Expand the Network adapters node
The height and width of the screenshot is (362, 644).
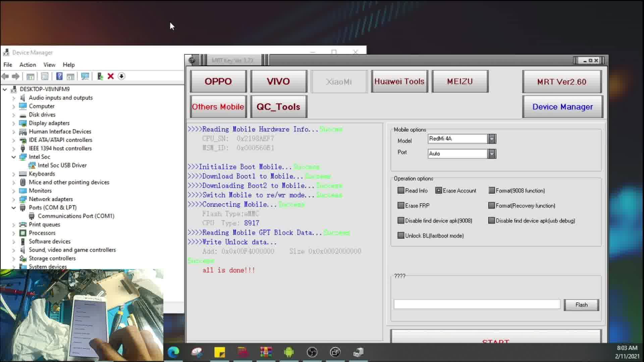(13, 199)
